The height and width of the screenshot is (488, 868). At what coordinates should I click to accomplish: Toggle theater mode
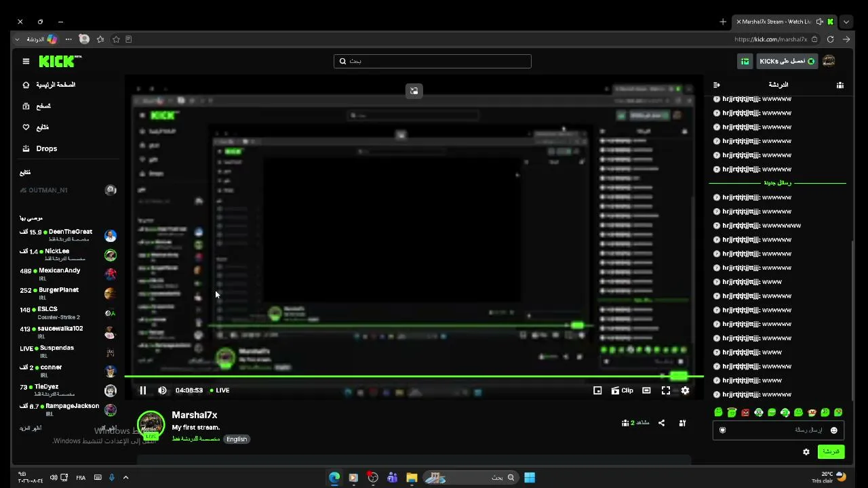(646, 390)
